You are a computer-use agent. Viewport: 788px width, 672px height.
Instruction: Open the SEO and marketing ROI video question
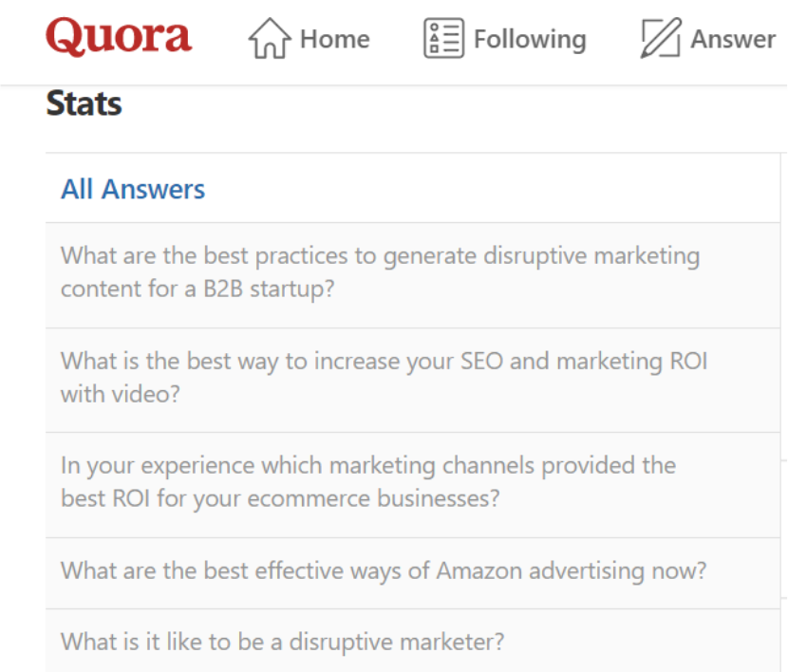413,381
